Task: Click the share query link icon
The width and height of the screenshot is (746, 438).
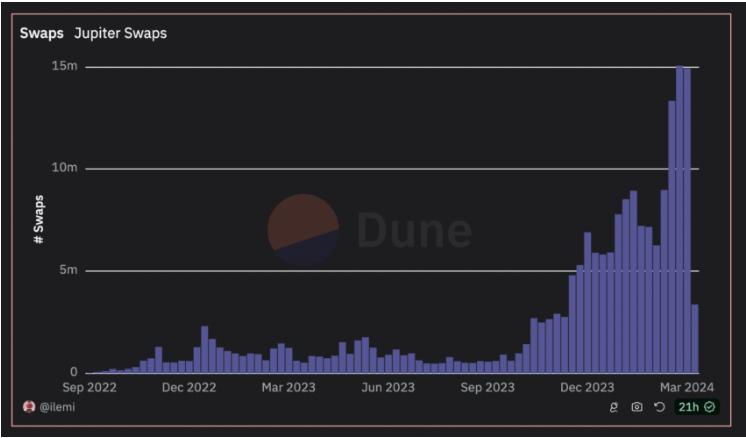Action: click(x=614, y=407)
